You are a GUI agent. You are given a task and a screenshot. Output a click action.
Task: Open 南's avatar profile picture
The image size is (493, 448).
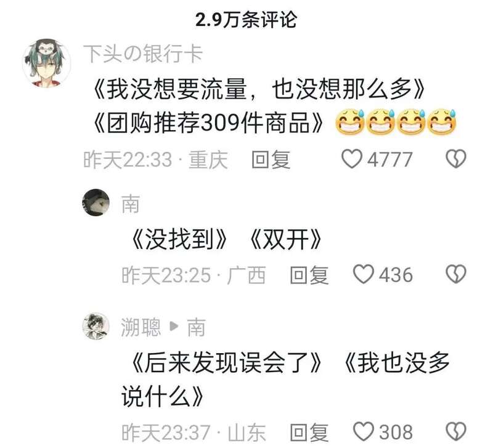pos(96,203)
